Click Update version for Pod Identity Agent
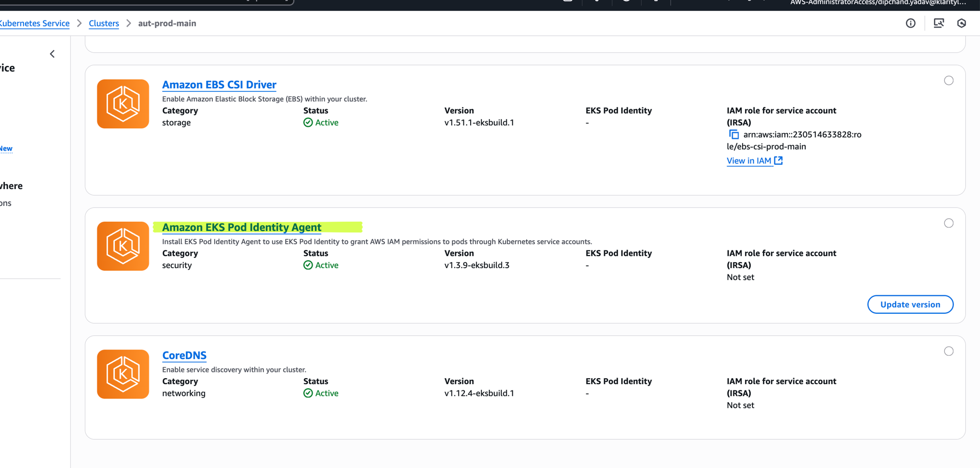980x468 pixels. click(x=910, y=305)
